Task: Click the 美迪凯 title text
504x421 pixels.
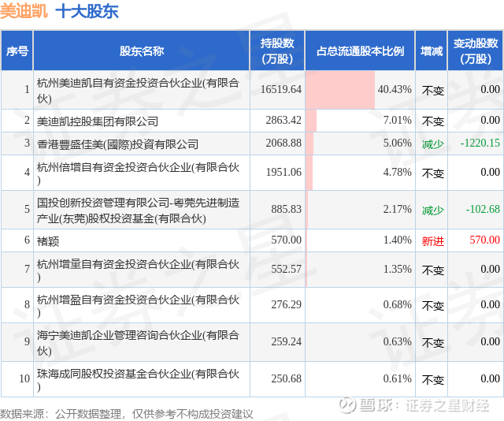Action: pyautogui.click(x=24, y=12)
